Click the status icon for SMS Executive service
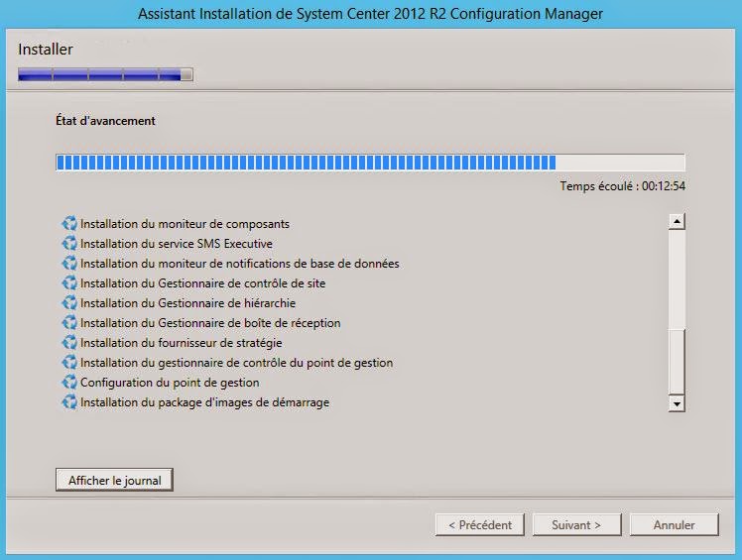The width and height of the screenshot is (742, 560). pos(69,244)
